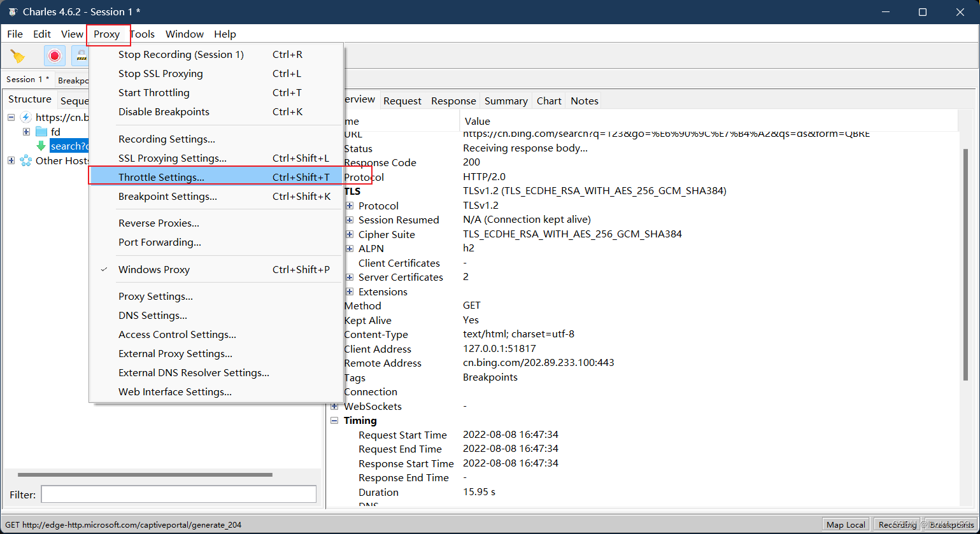
Task: Expand the Extensions row
Action: [x=350, y=292]
